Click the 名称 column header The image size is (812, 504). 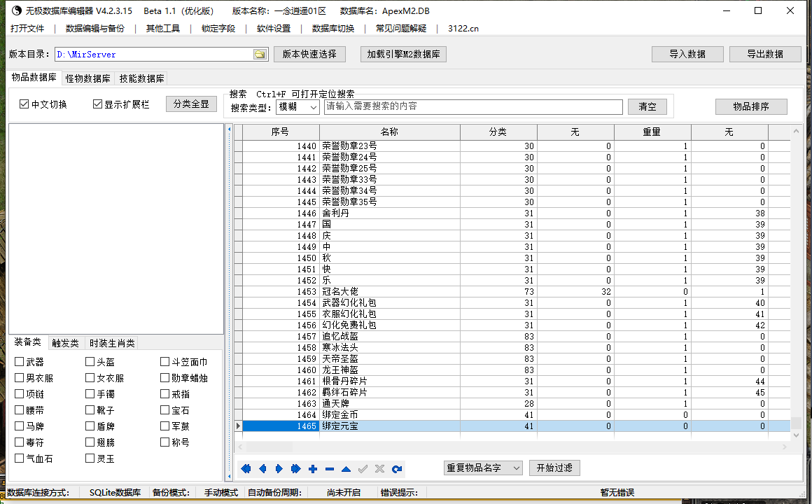point(389,132)
